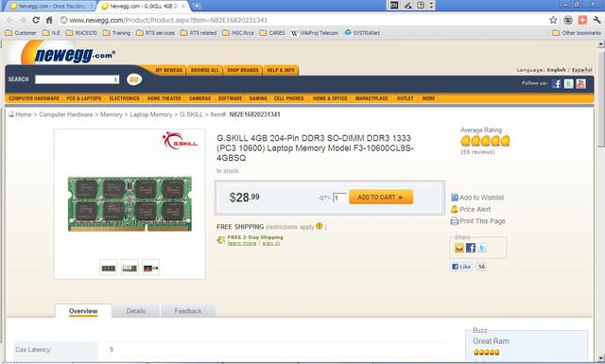Click the browser reload icon
Image resolution: width=605 pixels, height=364 pixels.
[36, 20]
